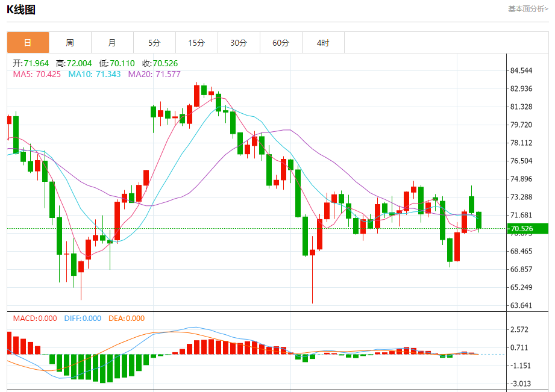Click the 74.896 price axis label
Viewport: 555px width, 392px height.
pos(521,179)
